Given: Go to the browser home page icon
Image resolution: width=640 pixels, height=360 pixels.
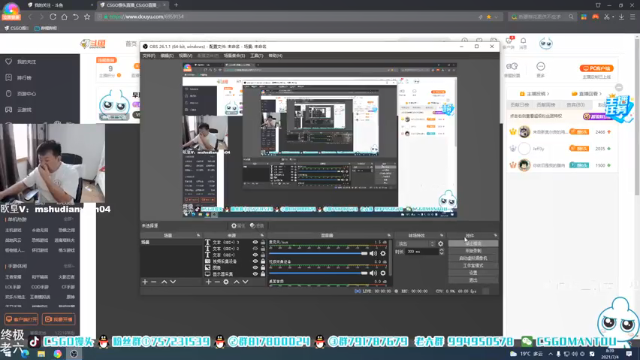Looking at the screenshot, I should [64, 17].
